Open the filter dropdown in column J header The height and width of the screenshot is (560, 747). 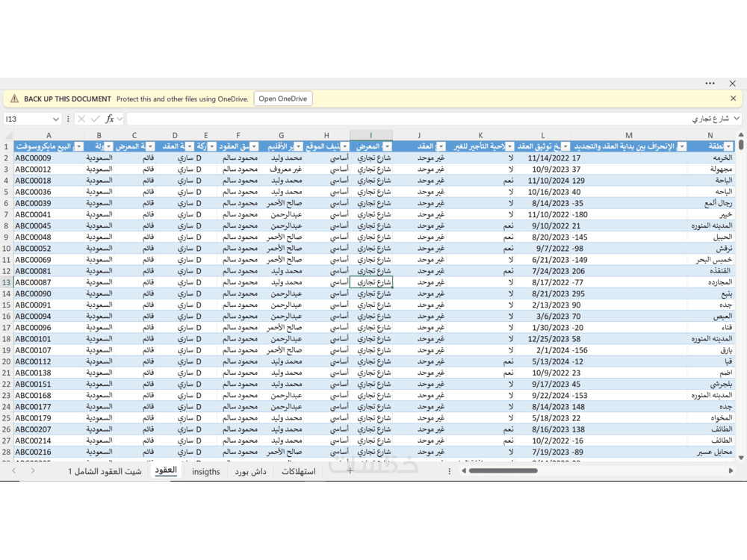441,146
